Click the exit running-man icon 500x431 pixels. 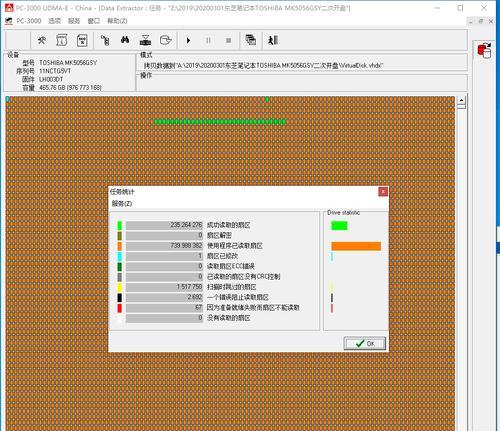pos(273,40)
